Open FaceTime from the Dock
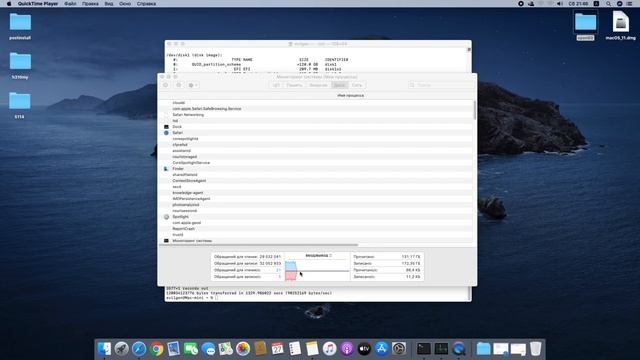 pos(191,349)
